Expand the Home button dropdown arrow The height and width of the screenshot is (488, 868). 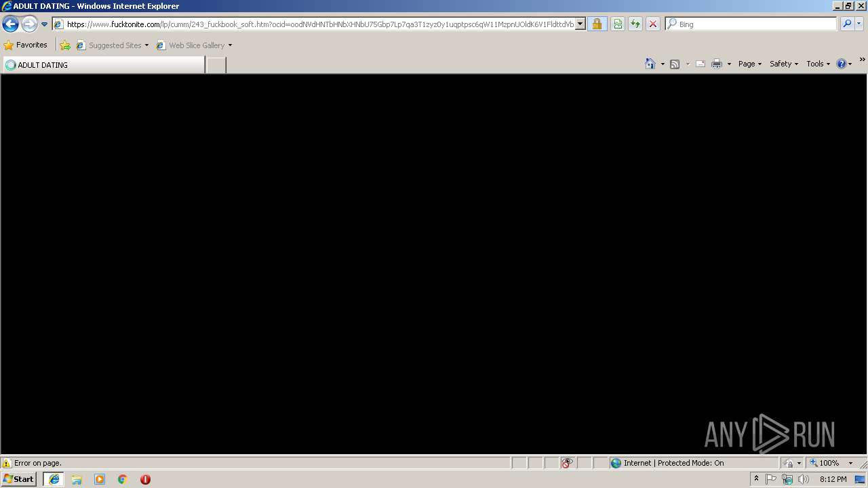pos(663,64)
